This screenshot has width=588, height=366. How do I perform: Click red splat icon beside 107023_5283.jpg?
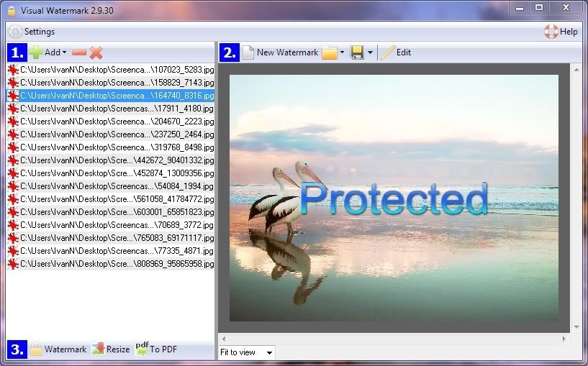point(13,70)
